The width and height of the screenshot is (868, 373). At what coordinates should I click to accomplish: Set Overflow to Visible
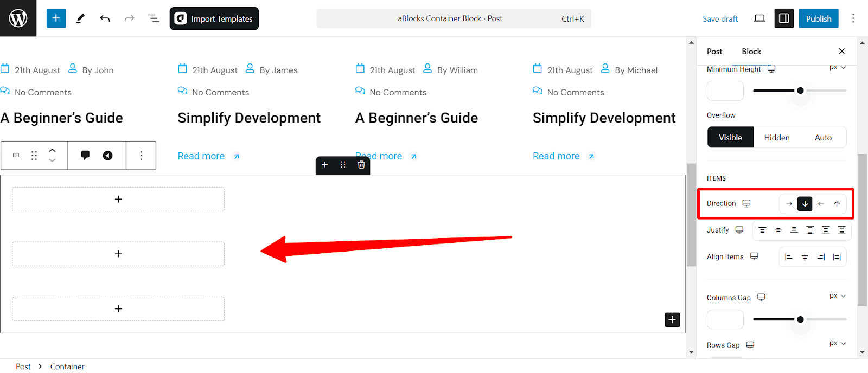[730, 137]
